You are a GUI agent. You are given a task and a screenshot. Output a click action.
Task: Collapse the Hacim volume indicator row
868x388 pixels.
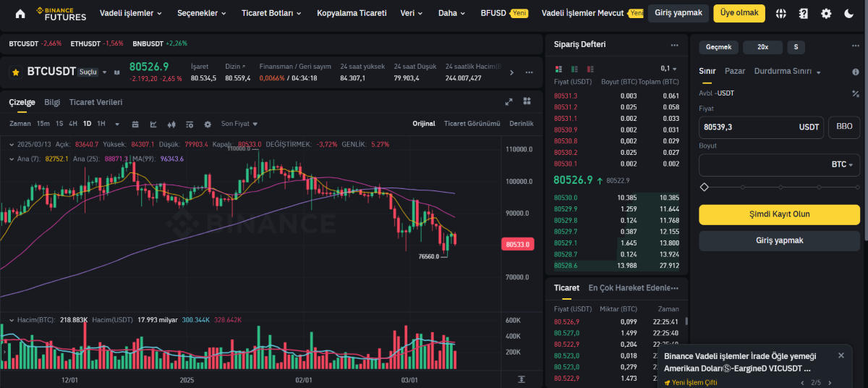(12, 319)
